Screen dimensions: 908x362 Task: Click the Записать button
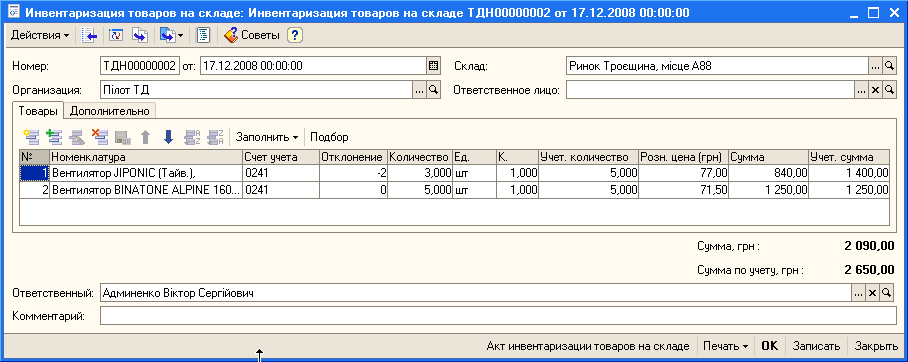click(816, 346)
